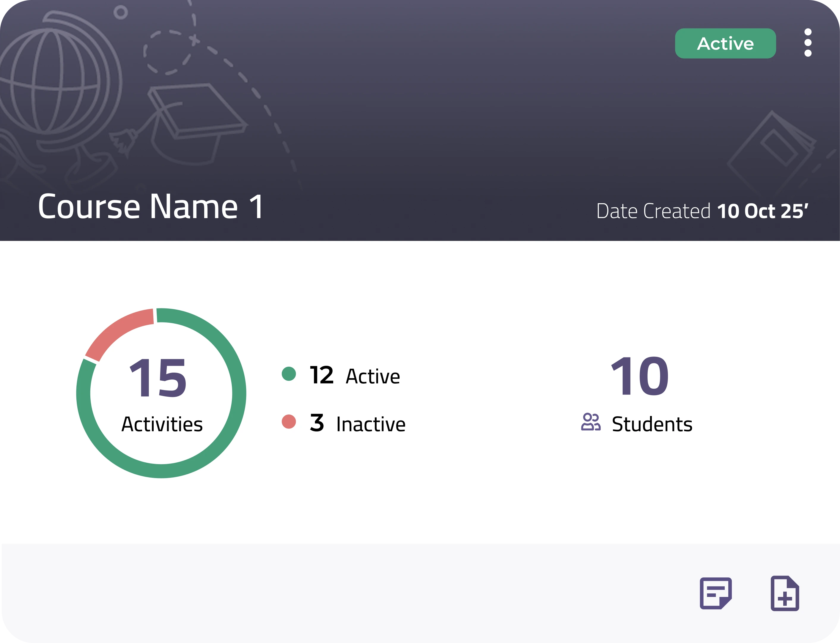Click the green Active status badge
Screen dimensions: 840x643
pyautogui.click(x=725, y=43)
